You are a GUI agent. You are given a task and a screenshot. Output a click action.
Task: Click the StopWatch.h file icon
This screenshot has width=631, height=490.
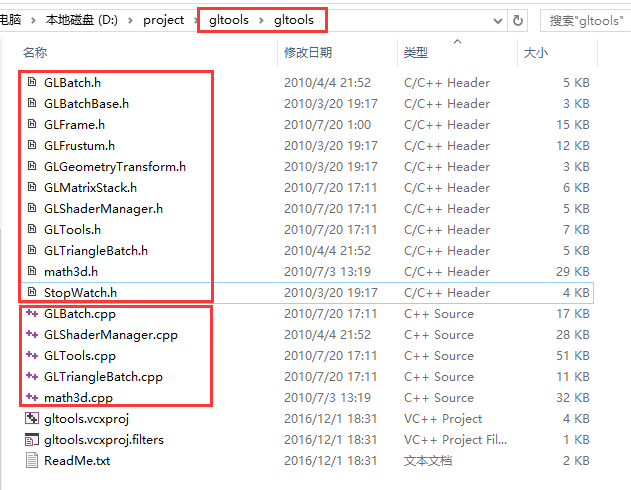tap(32, 292)
